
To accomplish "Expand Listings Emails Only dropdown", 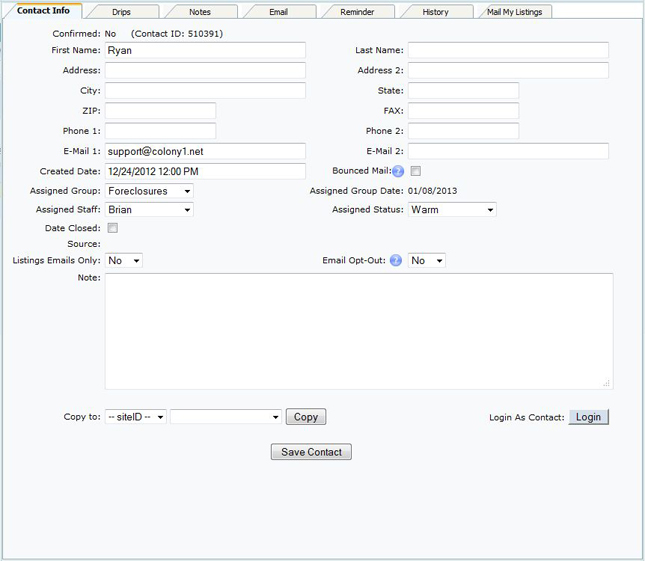I will [x=124, y=261].
